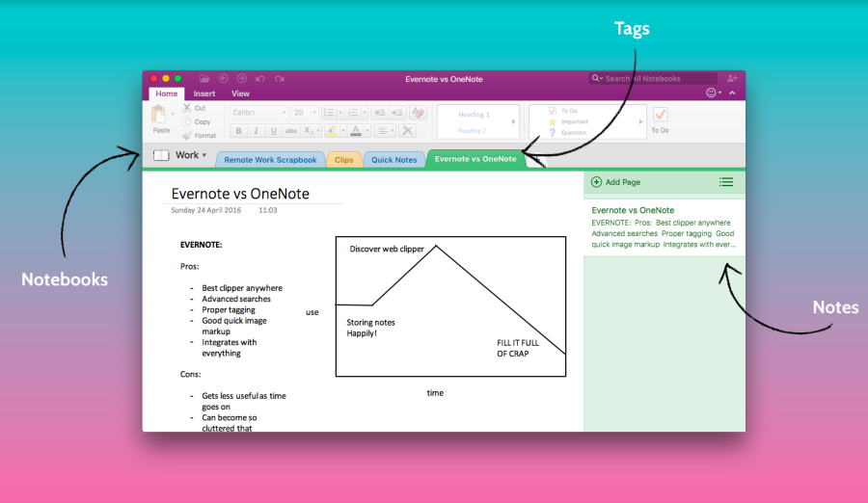Increase the paragraph indent
This screenshot has height=503, width=868.
click(x=397, y=113)
